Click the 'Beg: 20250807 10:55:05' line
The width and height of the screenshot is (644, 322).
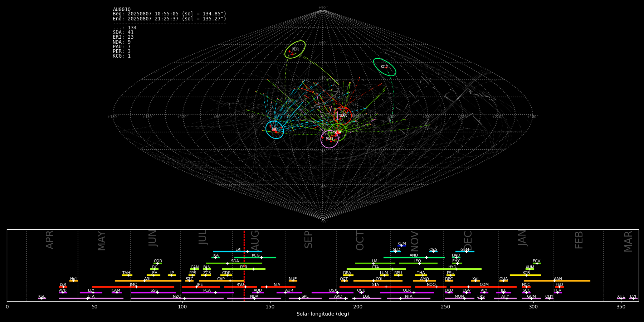(x=170, y=14)
